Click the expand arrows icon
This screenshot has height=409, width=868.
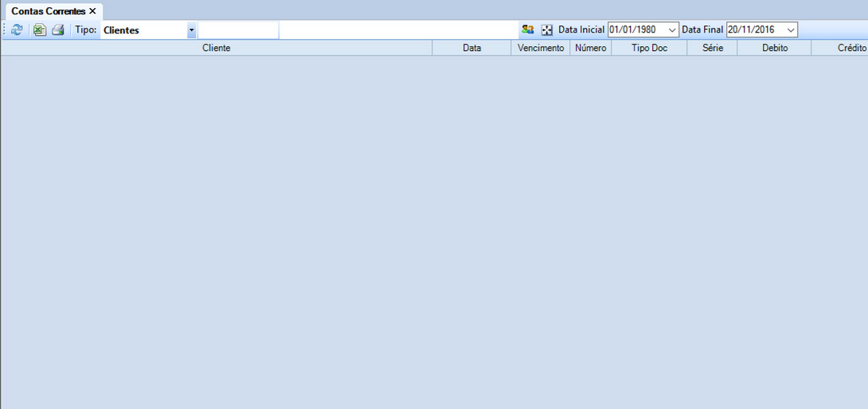(x=547, y=30)
